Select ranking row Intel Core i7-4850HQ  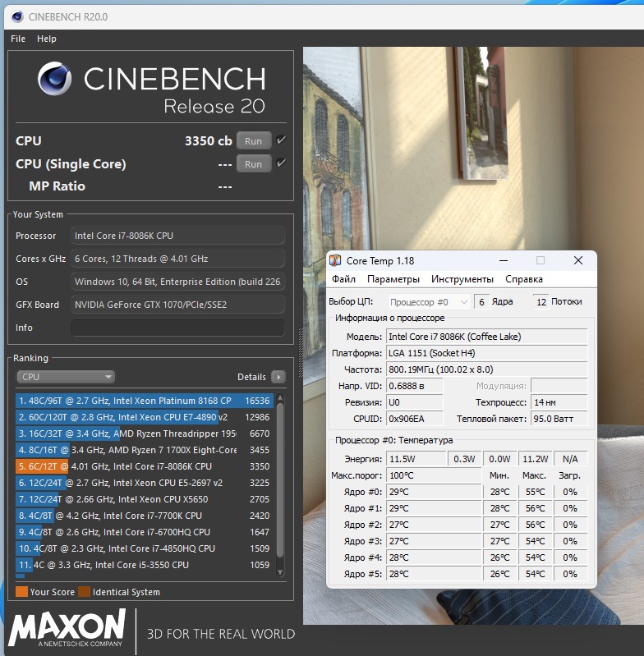[x=145, y=548]
